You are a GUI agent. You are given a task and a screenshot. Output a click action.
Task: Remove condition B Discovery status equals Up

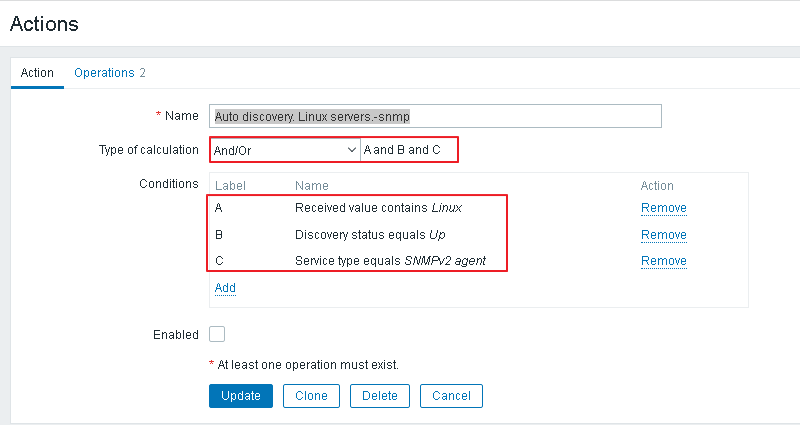(663, 235)
